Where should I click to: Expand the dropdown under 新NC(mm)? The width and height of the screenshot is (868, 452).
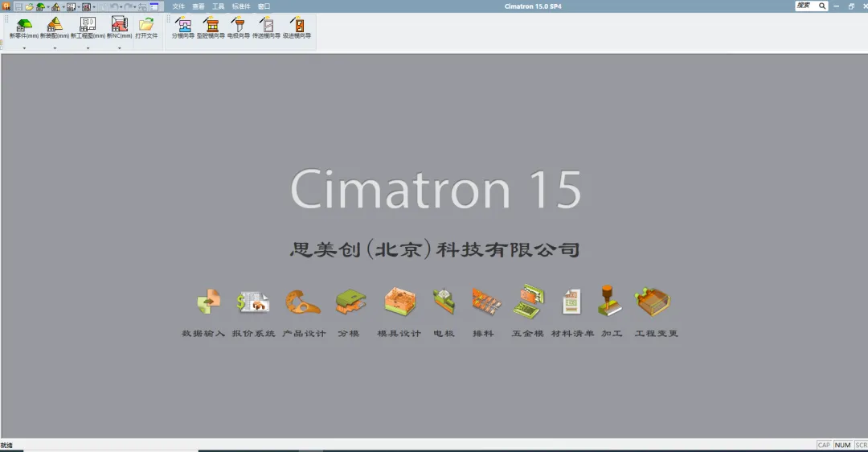(120, 48)
